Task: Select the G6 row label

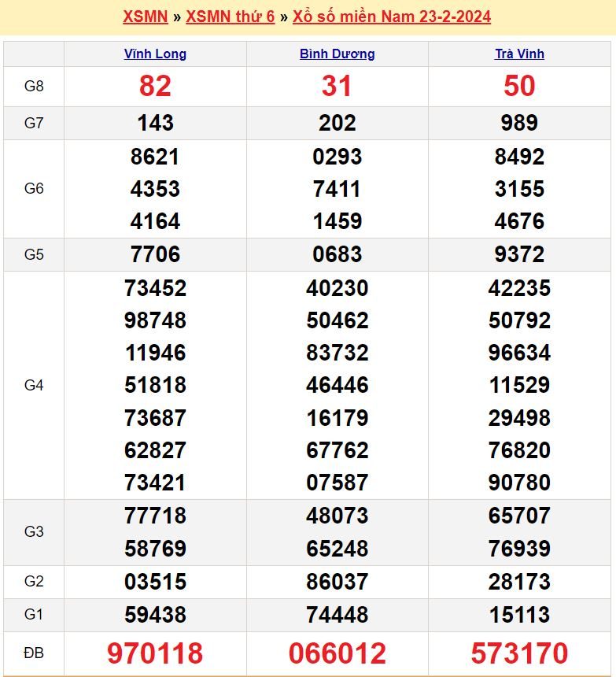Action: [x=34, y=189]
